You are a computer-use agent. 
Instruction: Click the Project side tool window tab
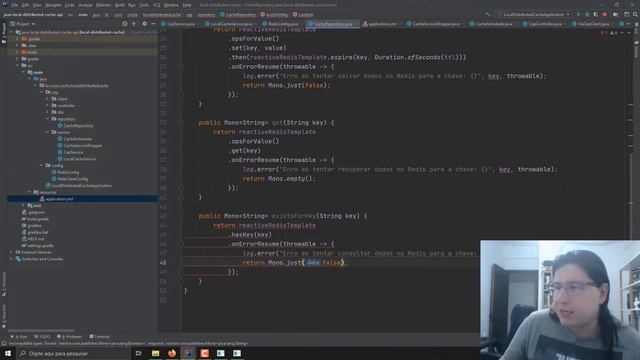click(x=4, y=33)
